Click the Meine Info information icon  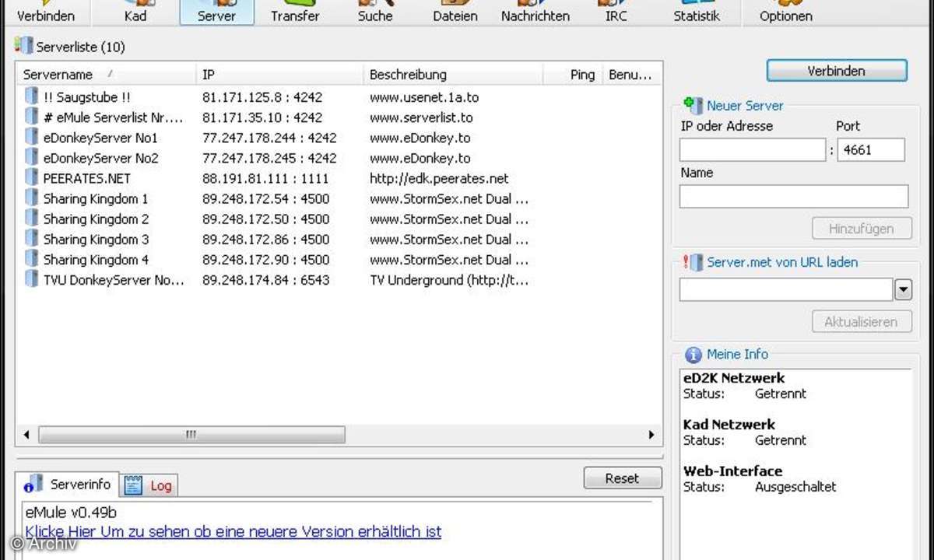693,355
